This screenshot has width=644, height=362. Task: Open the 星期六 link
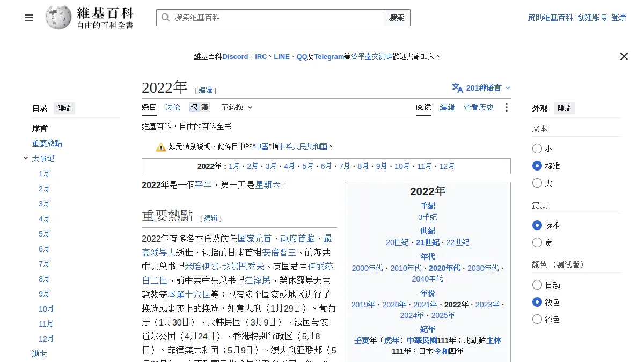268,185
